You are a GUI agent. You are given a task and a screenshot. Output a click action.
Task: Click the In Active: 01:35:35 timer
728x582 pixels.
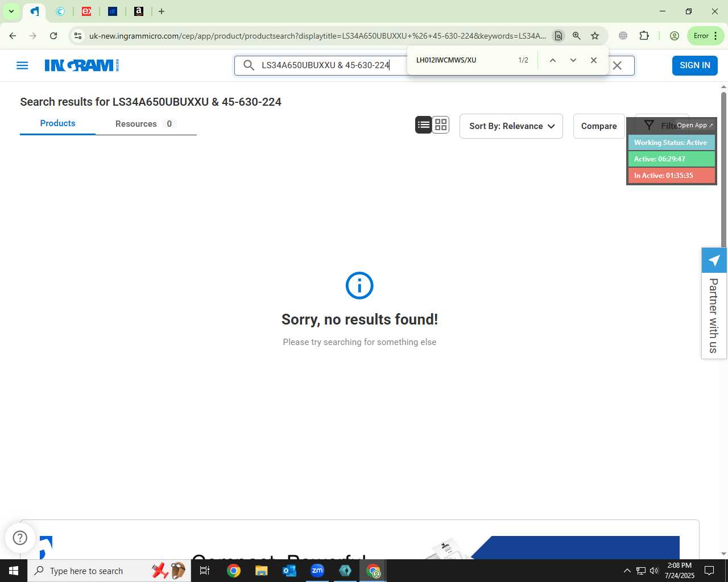tap(671, 176)
